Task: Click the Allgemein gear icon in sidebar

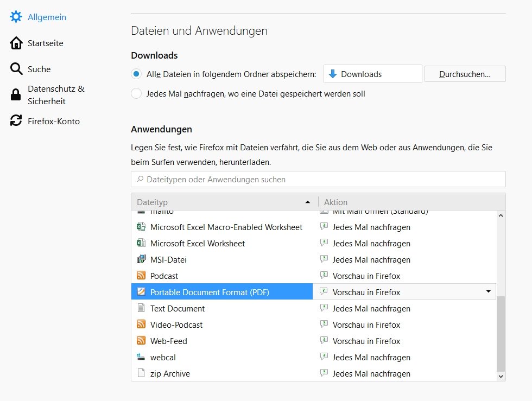Action: click(x=16, y=17)
